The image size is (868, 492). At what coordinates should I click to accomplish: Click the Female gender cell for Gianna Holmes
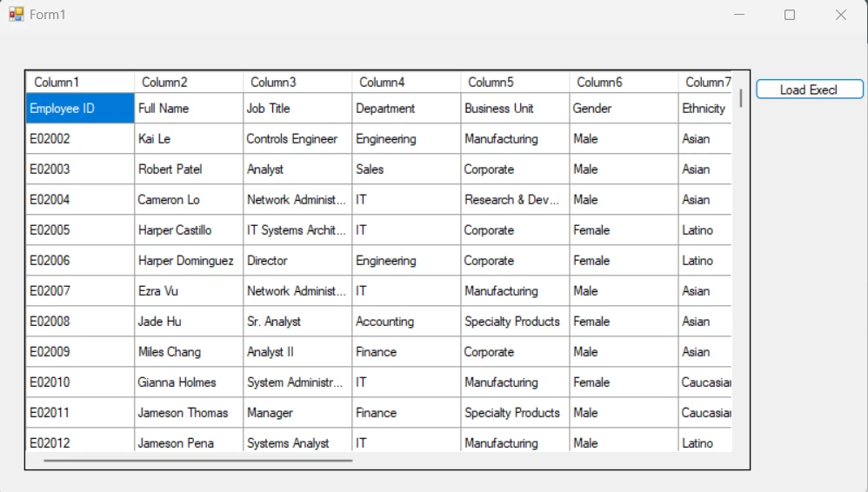(x=624, y=382)
